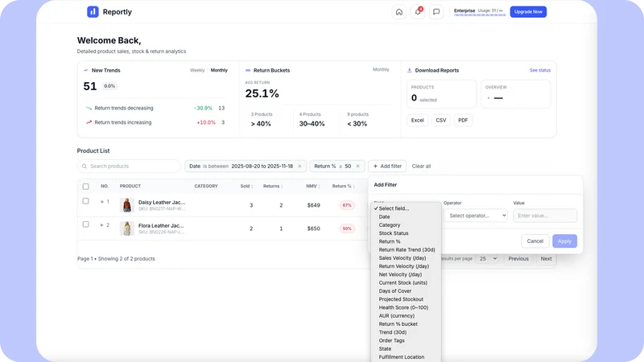Select Net Velocity (/day) option

pos(406,274)
